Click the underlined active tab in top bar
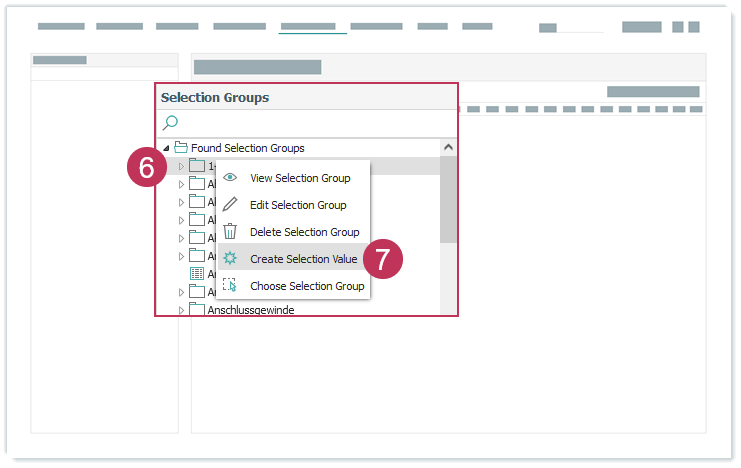The height and width of the screenshot is (468, 741). tap(312, 26)
